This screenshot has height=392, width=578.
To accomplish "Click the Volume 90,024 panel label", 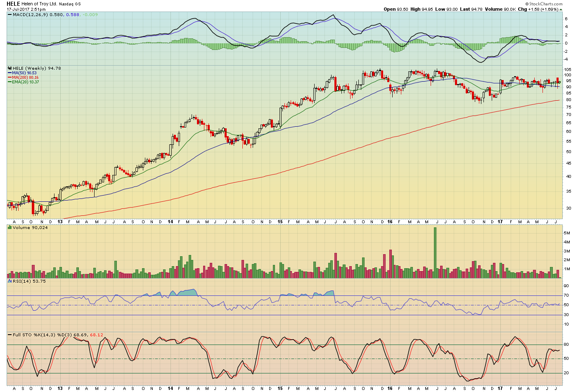I will (x=30, y=228).
